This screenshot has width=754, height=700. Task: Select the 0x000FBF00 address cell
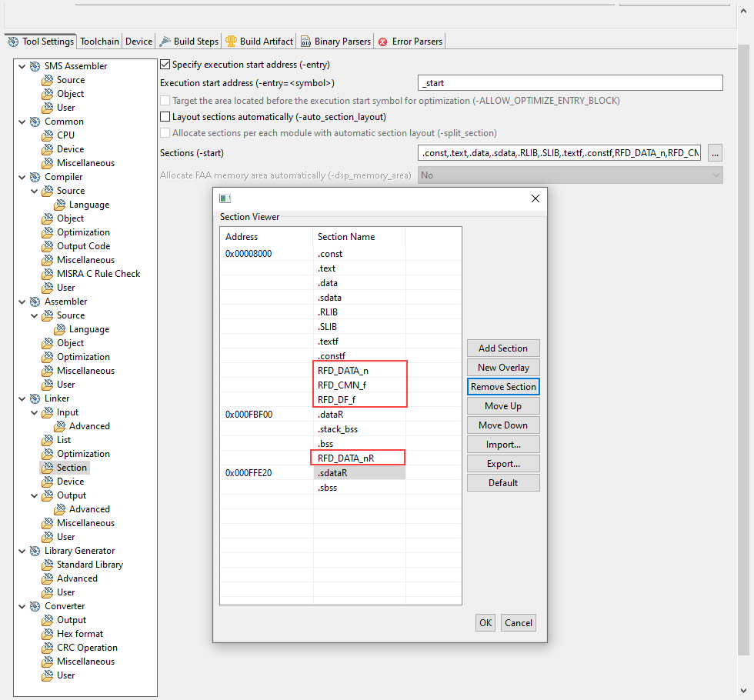pos(266,415)
